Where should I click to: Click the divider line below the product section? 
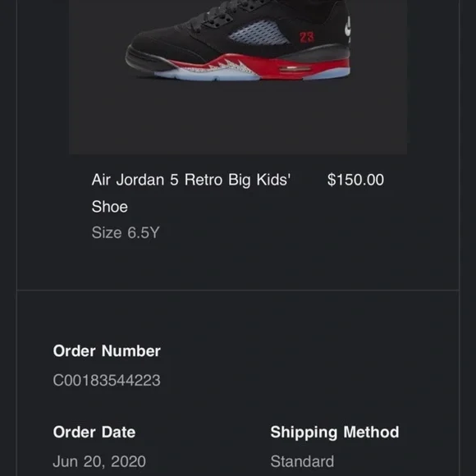(238, 291)
